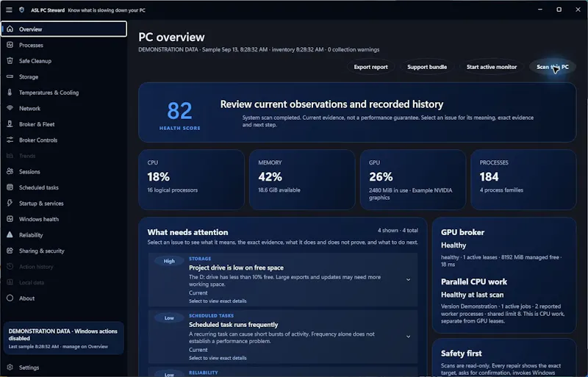Click the GPU broker heading
Image resolution: width=588 pixels, height=377 pixels.
pyautogui.click(x=462, y=232)
